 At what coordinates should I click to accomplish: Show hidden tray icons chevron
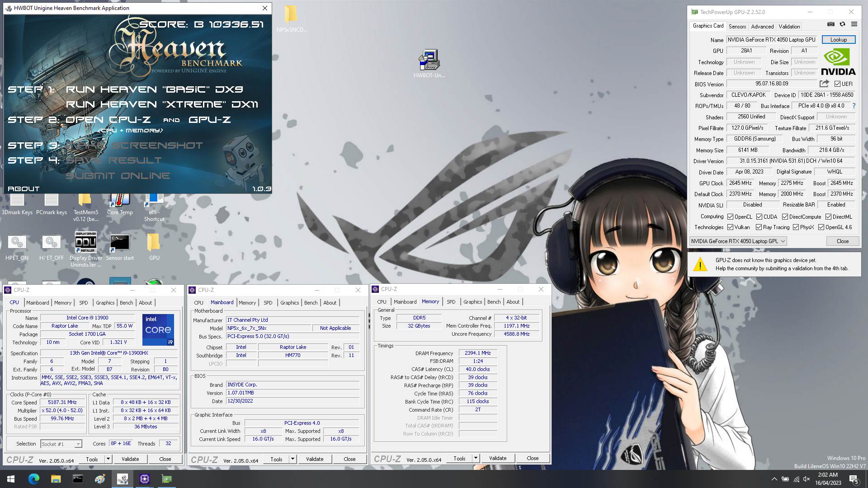coord(774,479)
